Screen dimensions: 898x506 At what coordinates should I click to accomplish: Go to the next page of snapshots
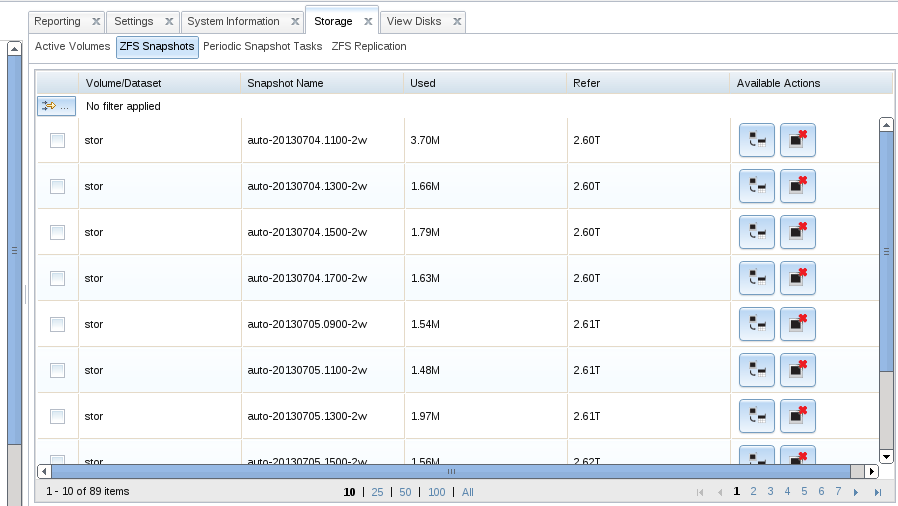point(856,492)
